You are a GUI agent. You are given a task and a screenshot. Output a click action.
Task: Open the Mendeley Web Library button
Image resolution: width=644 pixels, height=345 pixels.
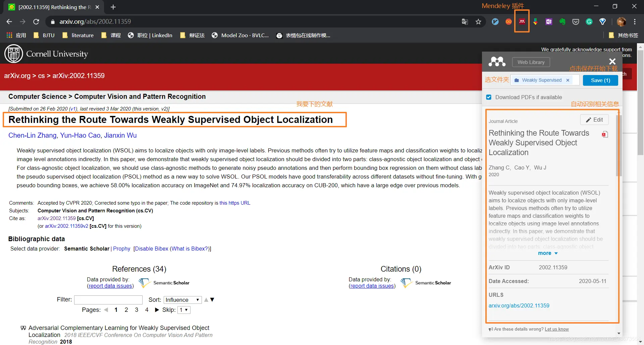click(531, 62)
